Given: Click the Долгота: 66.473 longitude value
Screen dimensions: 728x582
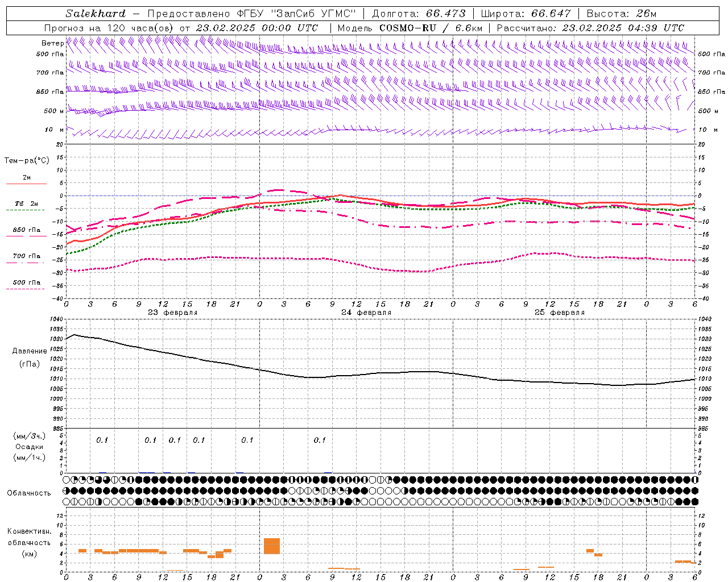Looking at the screenshot, I should (x=419, y=14).
